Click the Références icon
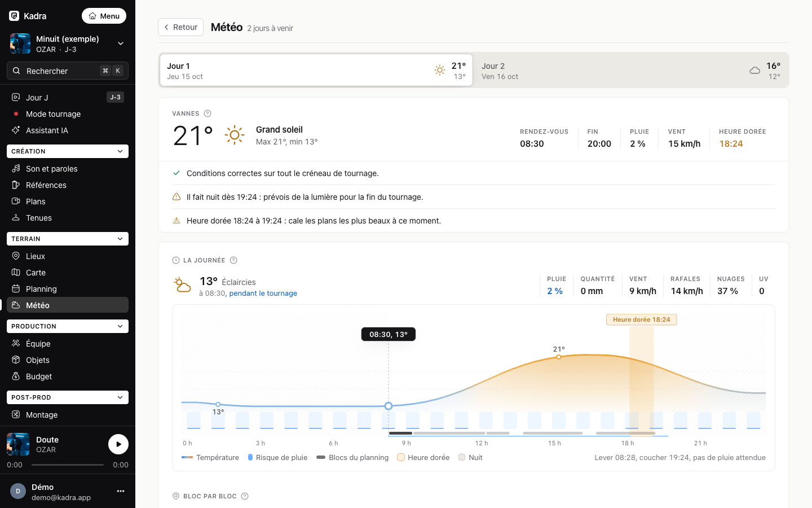Viewport: 812px width, 508px height. (16, 185)
